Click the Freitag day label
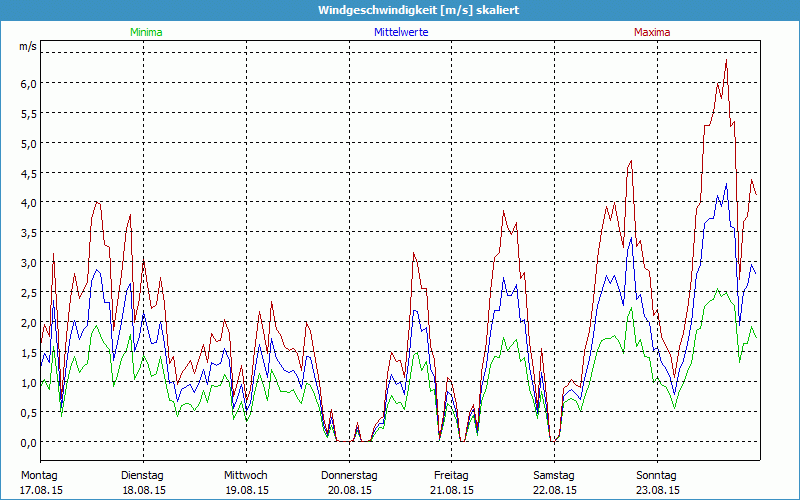The image size is (800, 500). click(451, 476)
